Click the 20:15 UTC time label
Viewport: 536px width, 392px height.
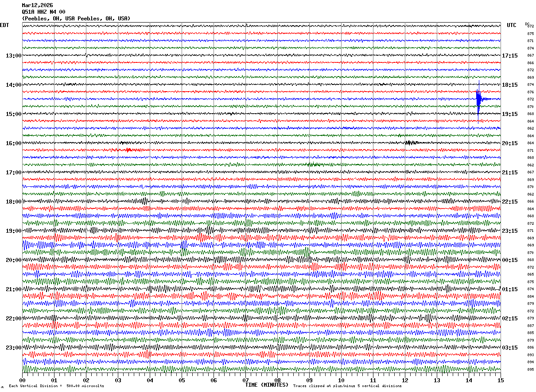pyautogui.click(x=510, y=143)
